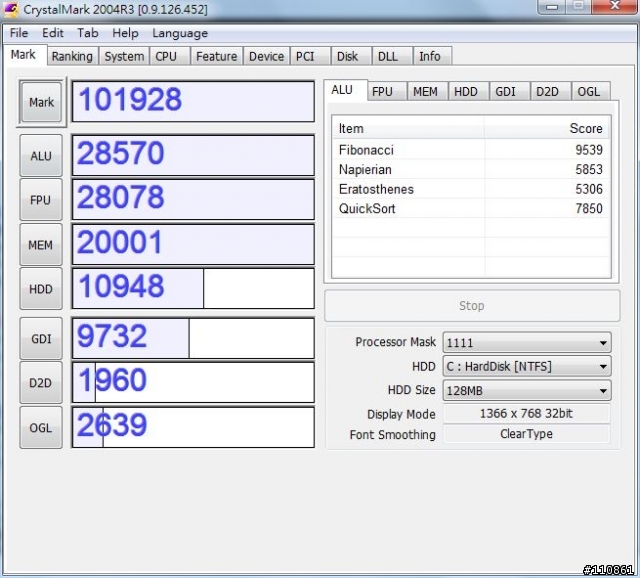Image resolution: width=640 pixels, height=578 pixels.
Task: Select the QuickSort row
Action: (x=471, y=209)
